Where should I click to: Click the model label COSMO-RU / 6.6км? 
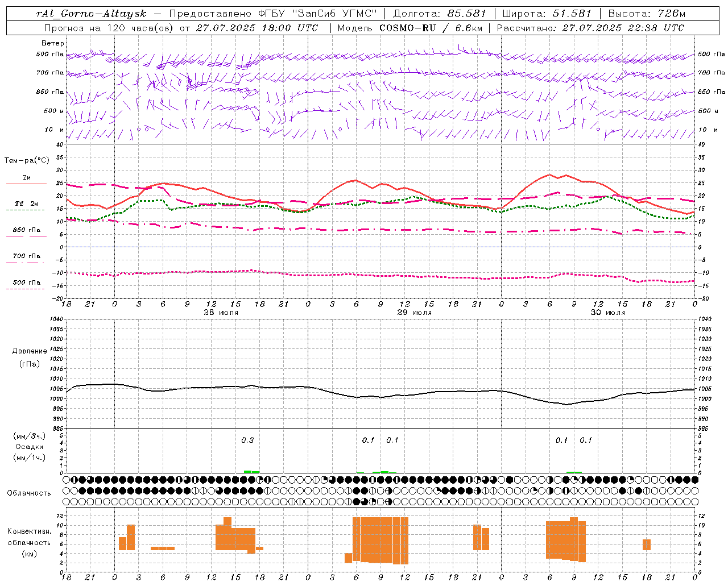coord(431,28)
